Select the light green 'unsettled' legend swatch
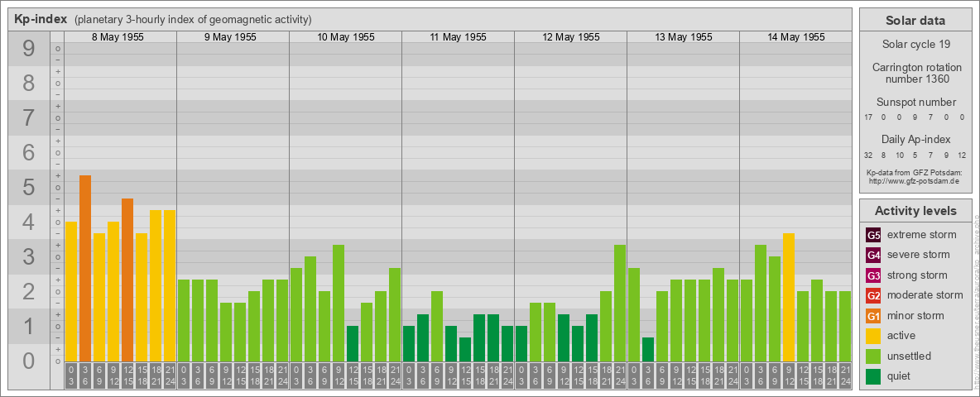This screenshot has height=397, width=980. [873, 356]
